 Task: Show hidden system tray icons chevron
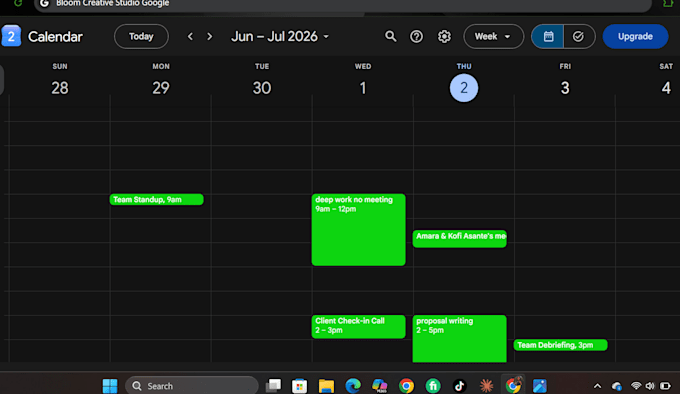597,386
